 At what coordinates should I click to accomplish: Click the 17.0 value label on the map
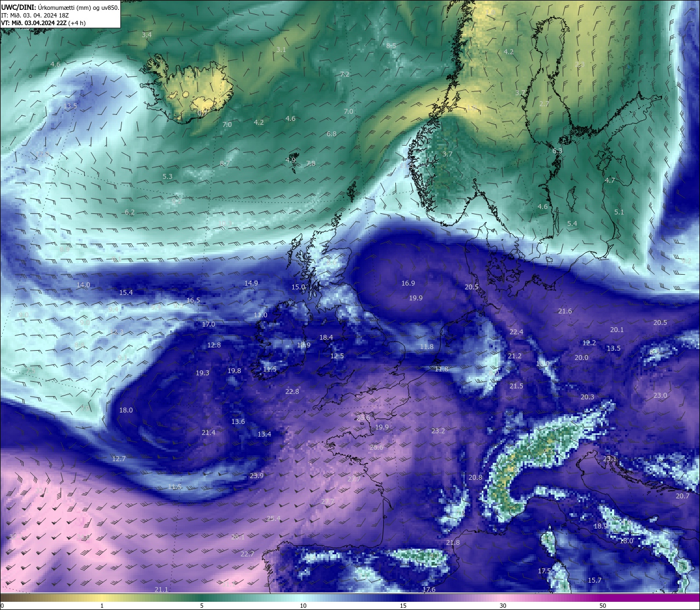(x=208, y=324)
